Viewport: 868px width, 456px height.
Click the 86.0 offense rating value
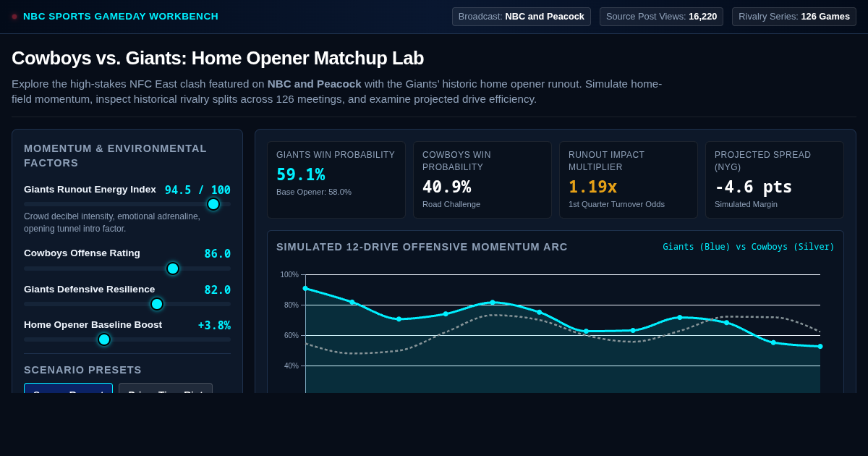click(217, 254)
